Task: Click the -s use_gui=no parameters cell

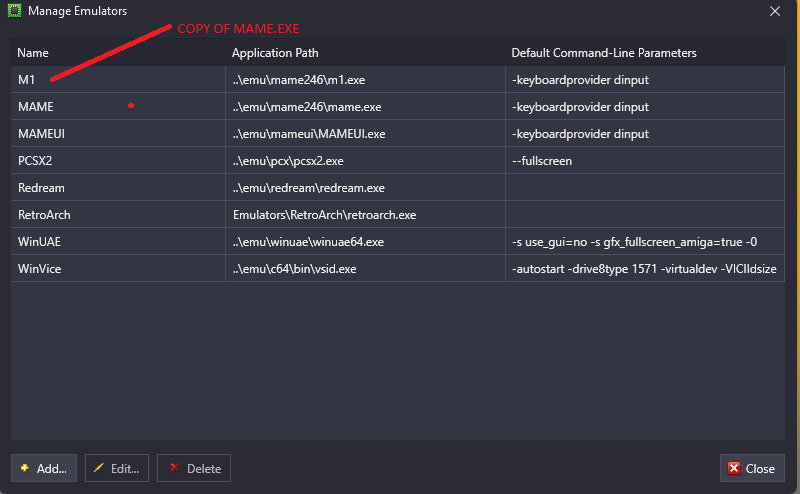Action: click(645, 242)
